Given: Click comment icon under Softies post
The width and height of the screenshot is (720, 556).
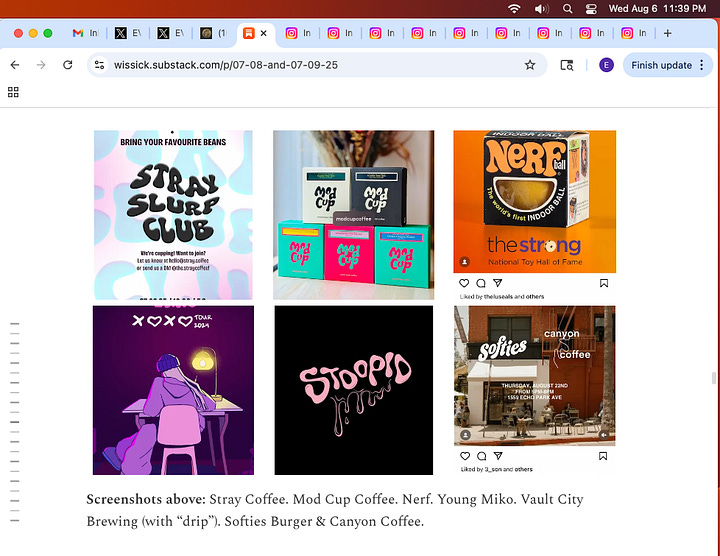Looking at the screenshot, I should 482,456.
